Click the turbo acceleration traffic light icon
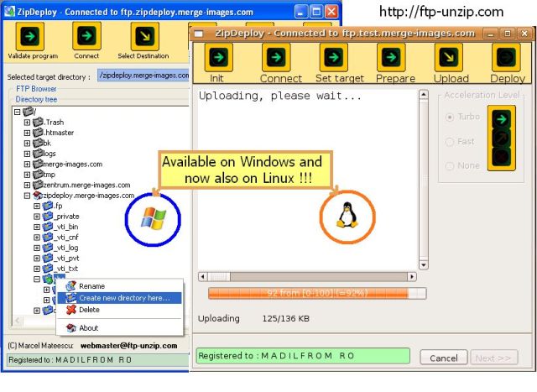This screenshot has width=537, height=392. click(x=502, y=139)
